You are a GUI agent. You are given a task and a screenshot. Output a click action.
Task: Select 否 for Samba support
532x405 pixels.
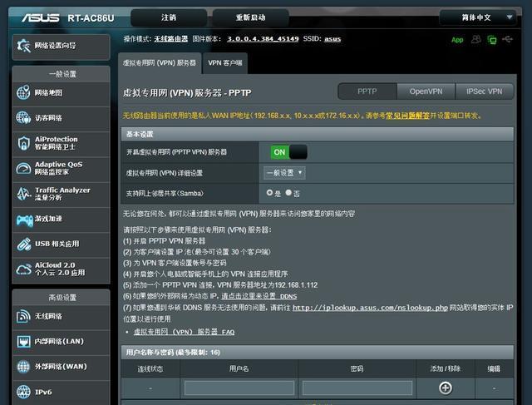coord(288,192)
